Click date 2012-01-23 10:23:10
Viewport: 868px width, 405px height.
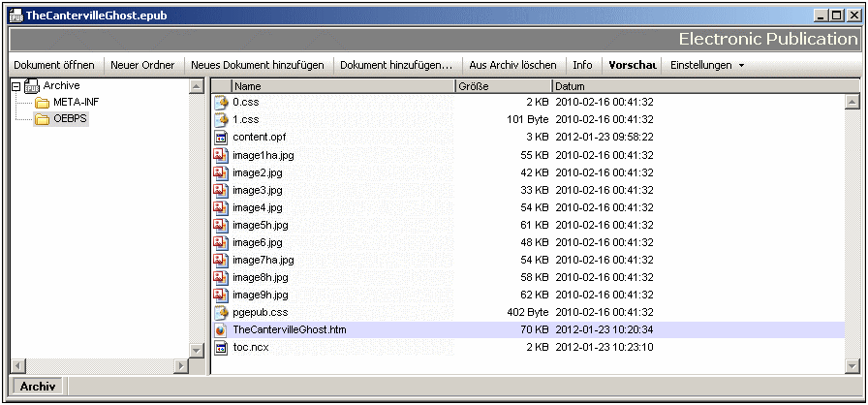coord(604,348)
